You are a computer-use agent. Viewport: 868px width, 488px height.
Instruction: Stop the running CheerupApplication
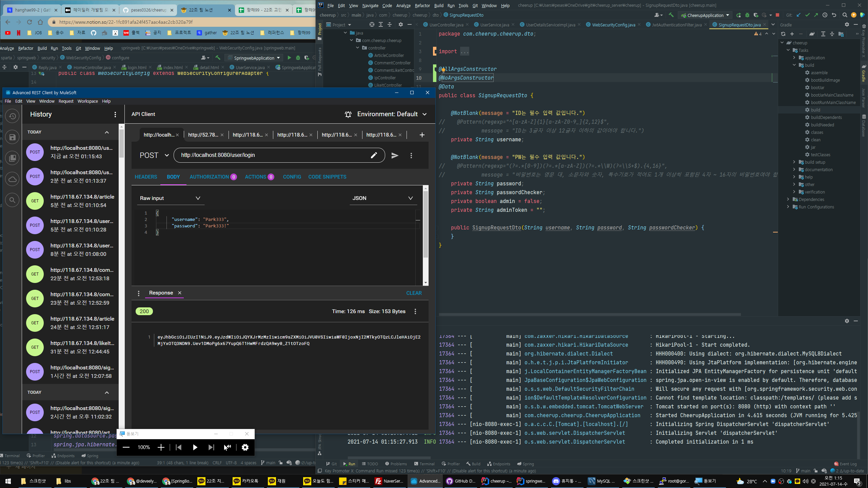click(x=777, y=15)
